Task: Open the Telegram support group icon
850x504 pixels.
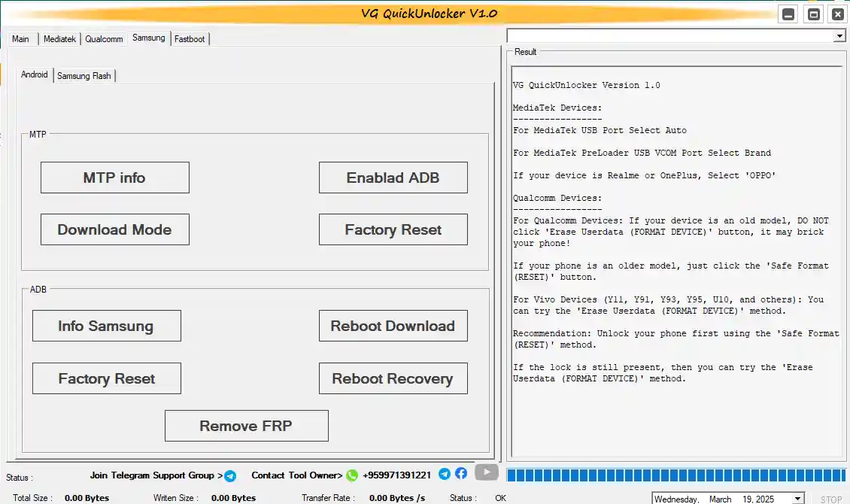Action: click(229, 475)
